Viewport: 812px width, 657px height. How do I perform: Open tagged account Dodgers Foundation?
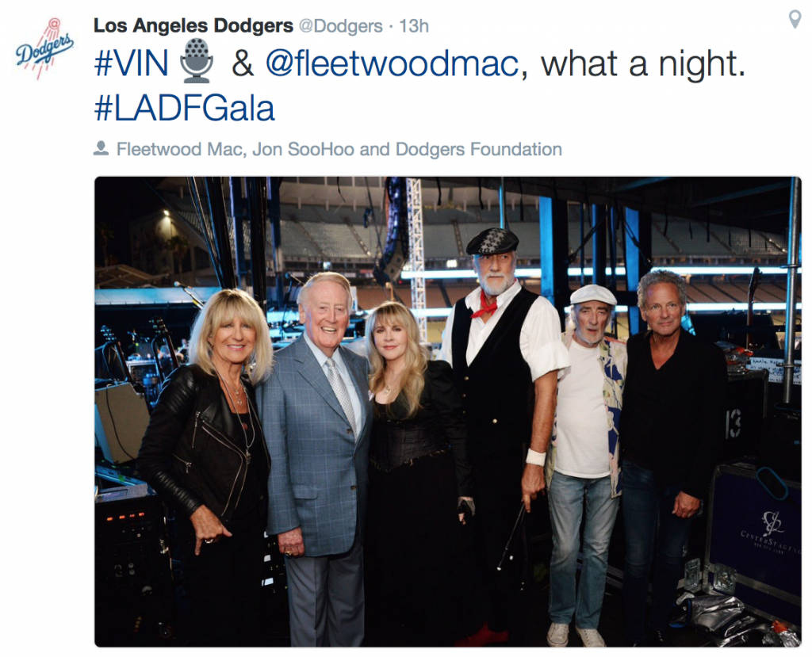[479, 149]
